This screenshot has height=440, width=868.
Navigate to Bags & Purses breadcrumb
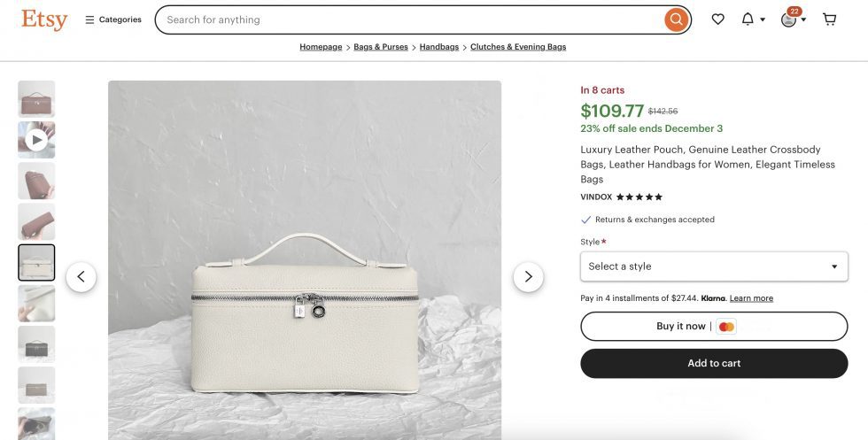click(381, 47)
